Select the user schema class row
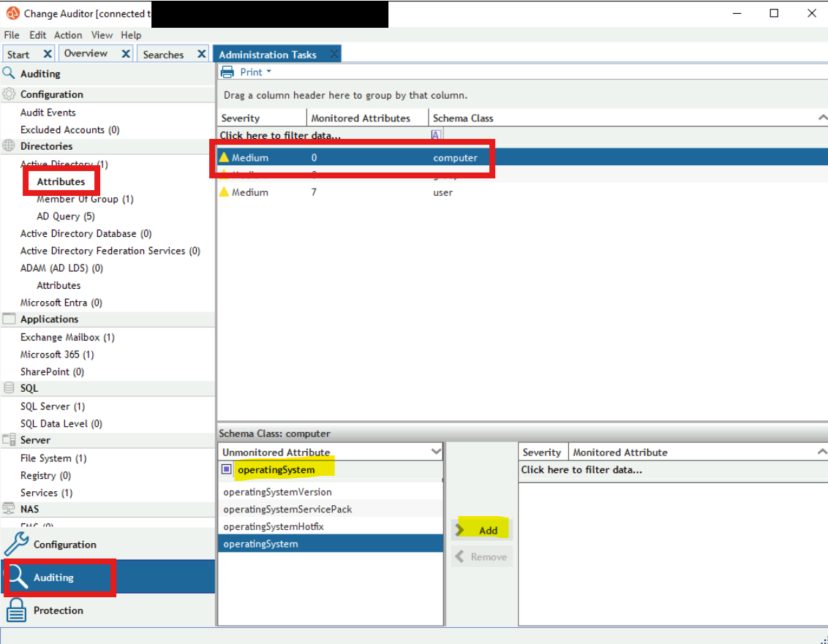Screen dimensions: 828x644 coord(522,192)
